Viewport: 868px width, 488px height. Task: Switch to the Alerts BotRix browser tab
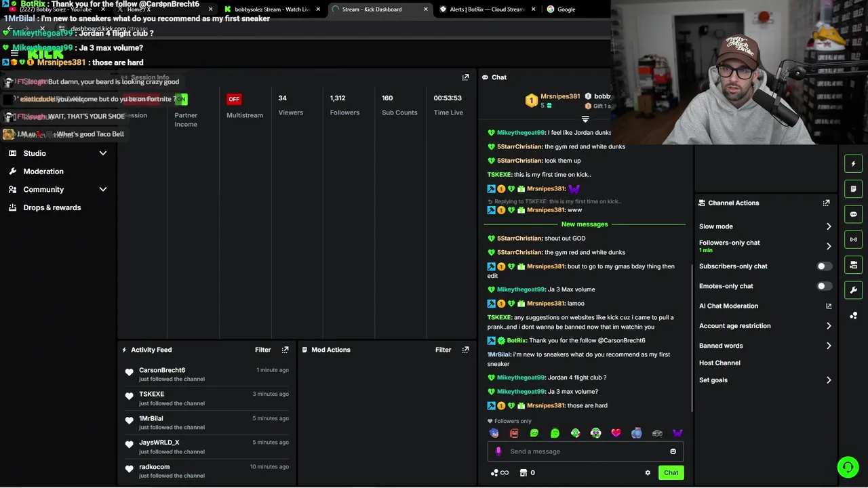(486, 9)
